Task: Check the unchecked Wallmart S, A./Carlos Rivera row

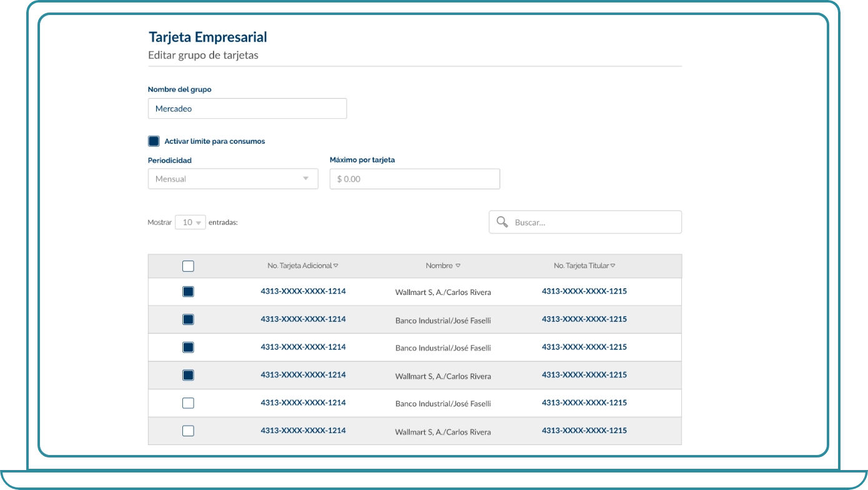Action: point(188,431)
